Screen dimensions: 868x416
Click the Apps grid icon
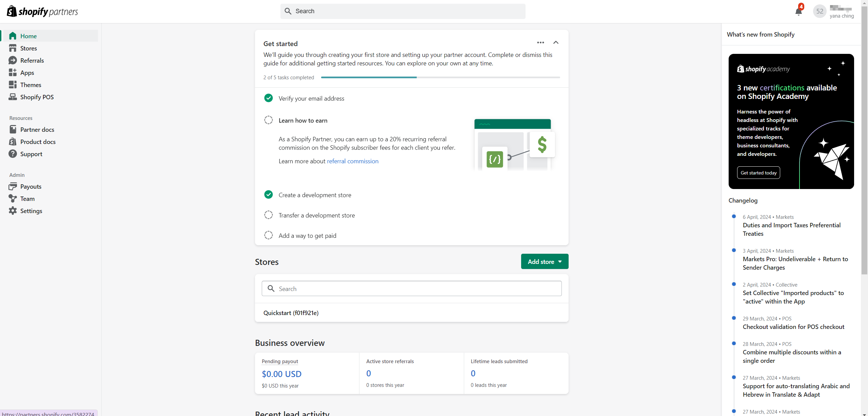[13, 72]
